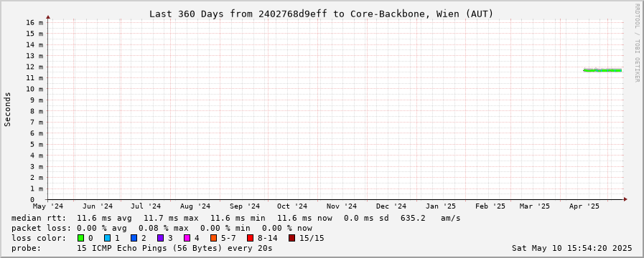Click the light blue loss color 1 swatch
This screenshot has height=258, width=644.
(x=107, y=238)
